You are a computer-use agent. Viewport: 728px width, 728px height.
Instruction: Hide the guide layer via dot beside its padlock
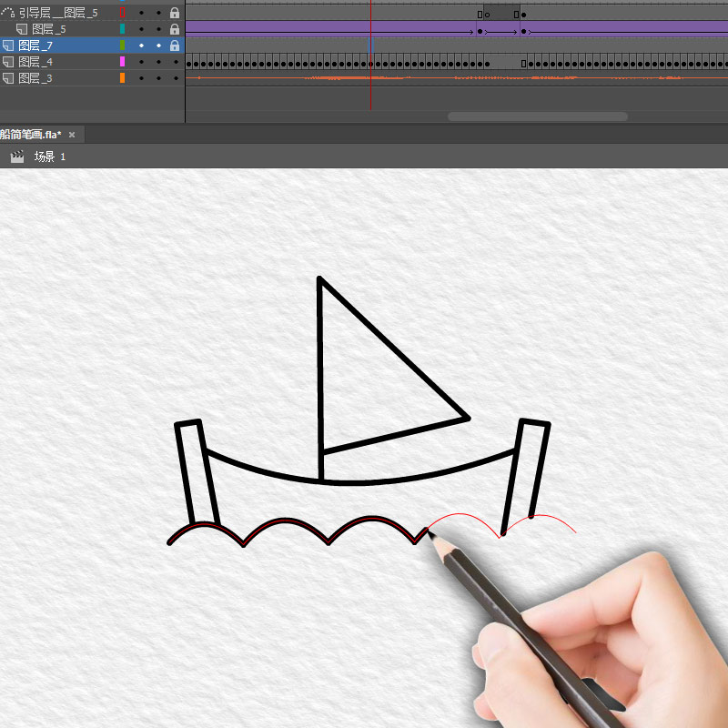click(158, 13)
